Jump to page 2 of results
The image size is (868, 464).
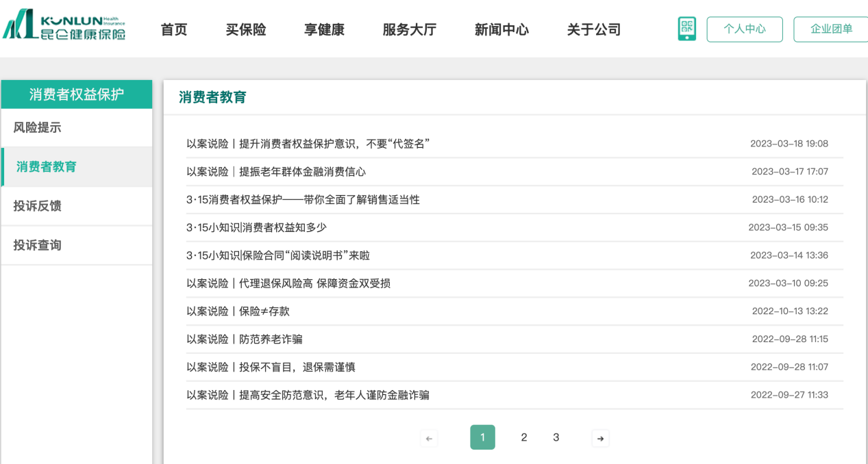pos(524,437)
